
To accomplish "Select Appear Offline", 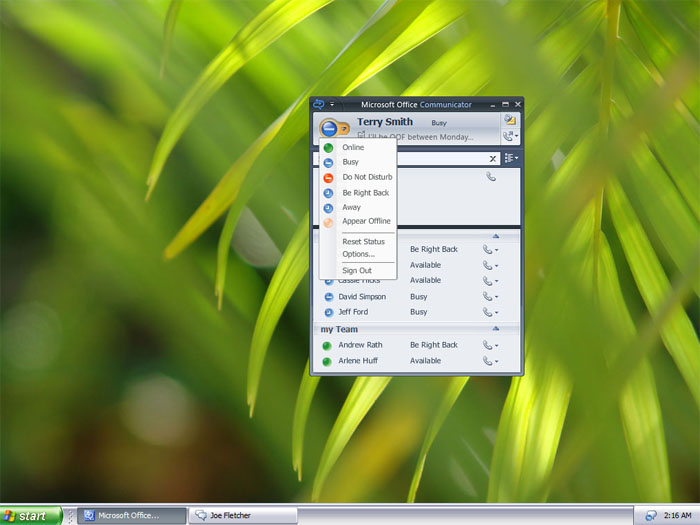I will [358, 221].
